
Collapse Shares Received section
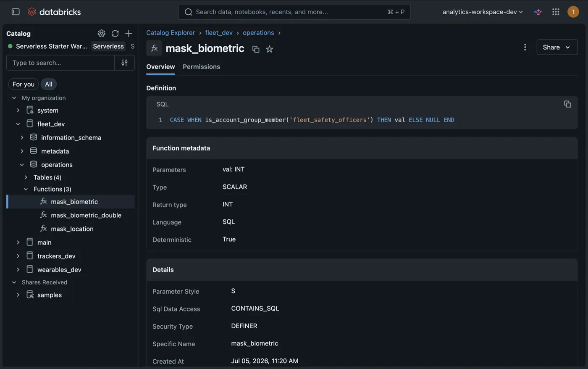pos(14,282)
